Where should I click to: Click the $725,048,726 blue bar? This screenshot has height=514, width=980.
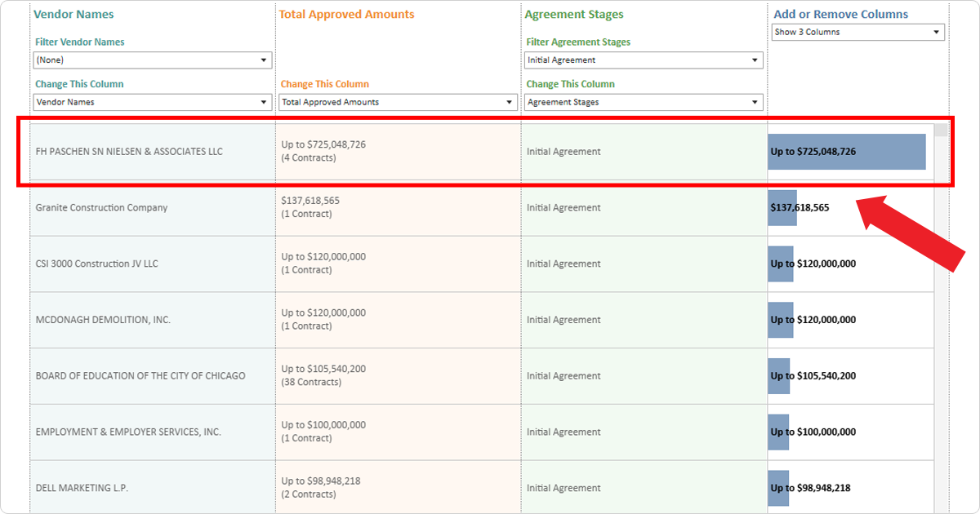(847, 152)
